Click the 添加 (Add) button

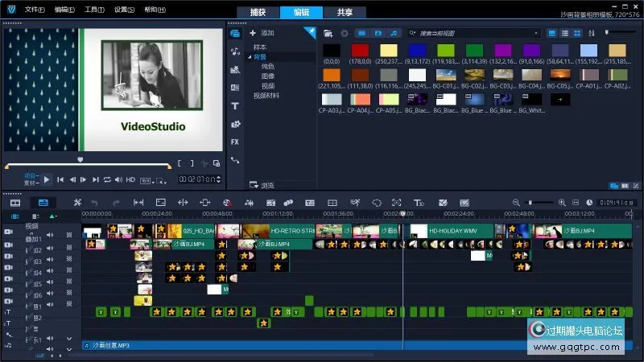click(x=263, y=33)
